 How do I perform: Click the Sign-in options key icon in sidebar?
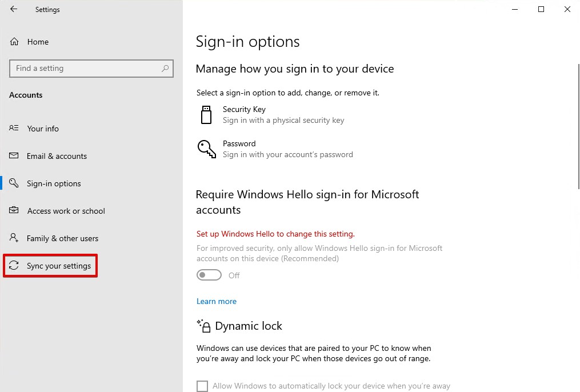tap(14, 183)
